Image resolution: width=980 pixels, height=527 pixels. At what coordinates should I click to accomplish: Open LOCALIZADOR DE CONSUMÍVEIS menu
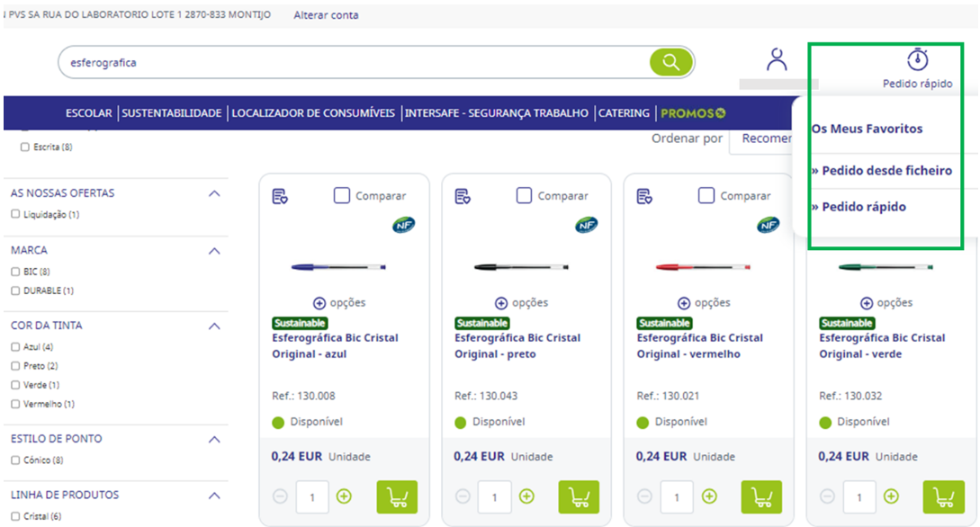[x=313, y=113]
